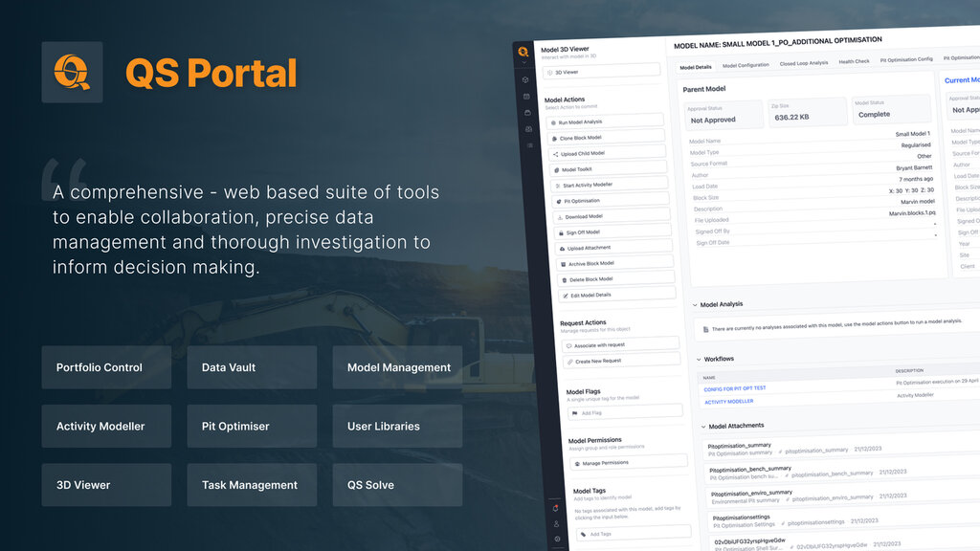The image size is (980, 551).
Task: Click the Clone Block Model button
Action: click(x=607, y=137)
